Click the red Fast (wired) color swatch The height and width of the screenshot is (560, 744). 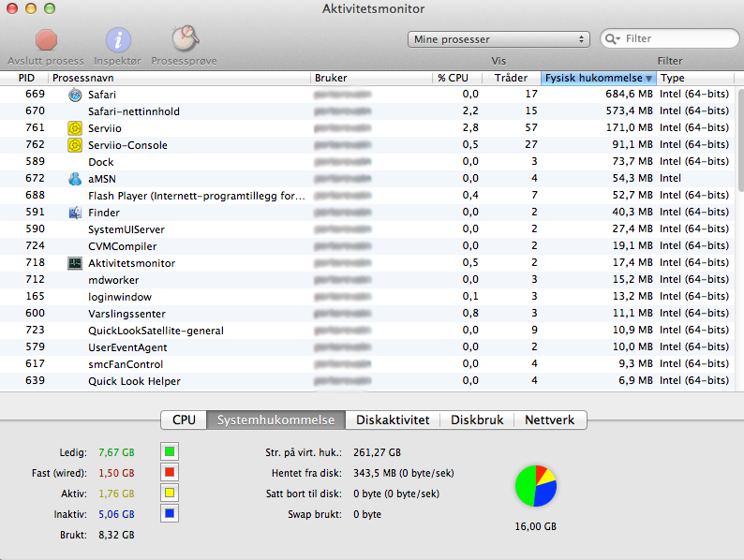point(170,472)
